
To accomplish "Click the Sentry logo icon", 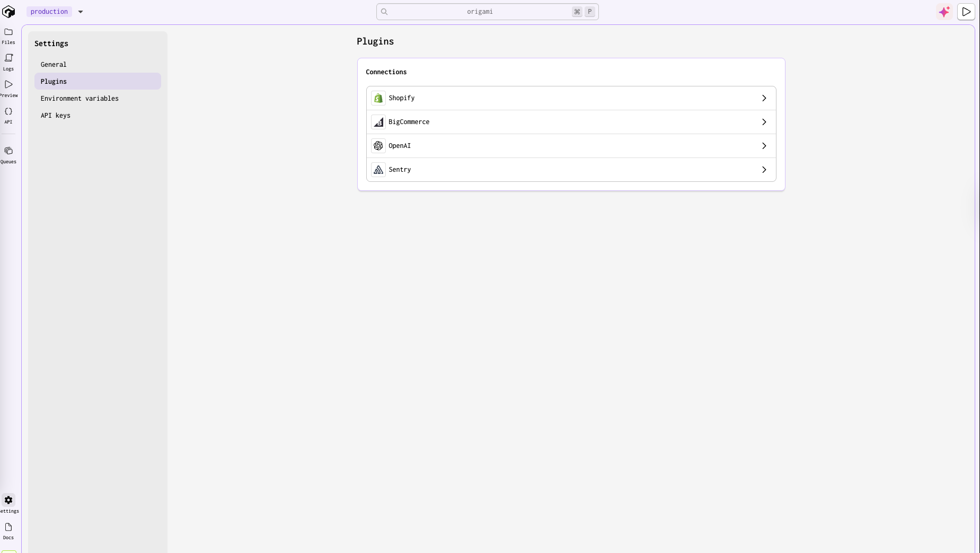I will tap(378, 170).
